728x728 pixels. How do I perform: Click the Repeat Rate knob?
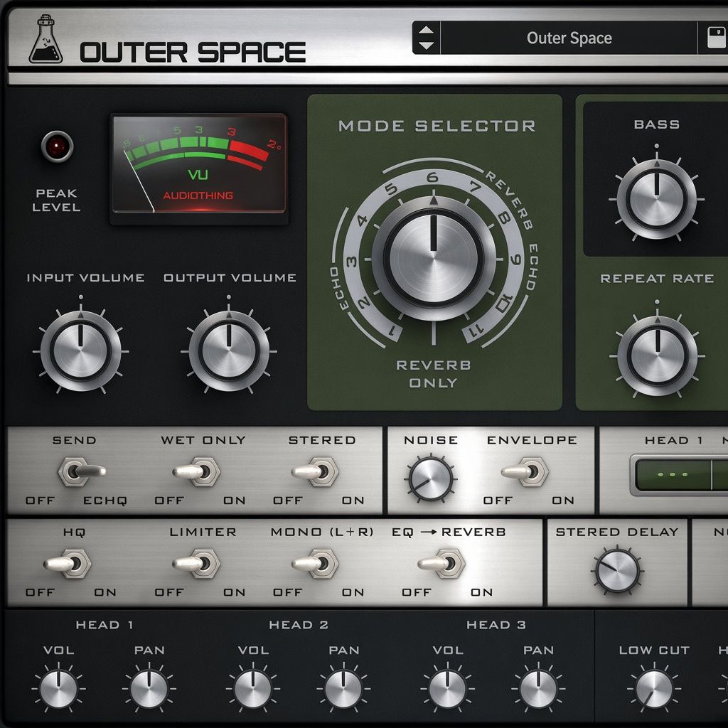(657, 355)
